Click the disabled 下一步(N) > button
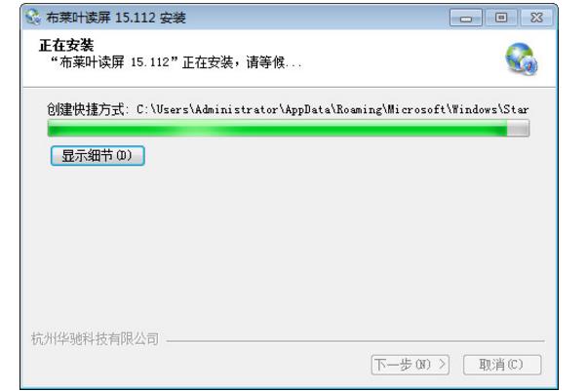 (411, 365)
